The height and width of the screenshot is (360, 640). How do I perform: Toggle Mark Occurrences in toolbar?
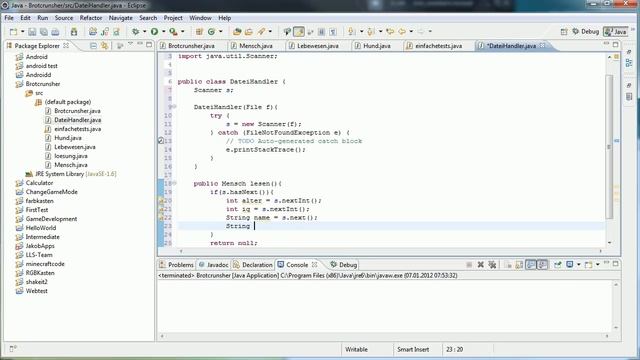click(x=299, y=31)
